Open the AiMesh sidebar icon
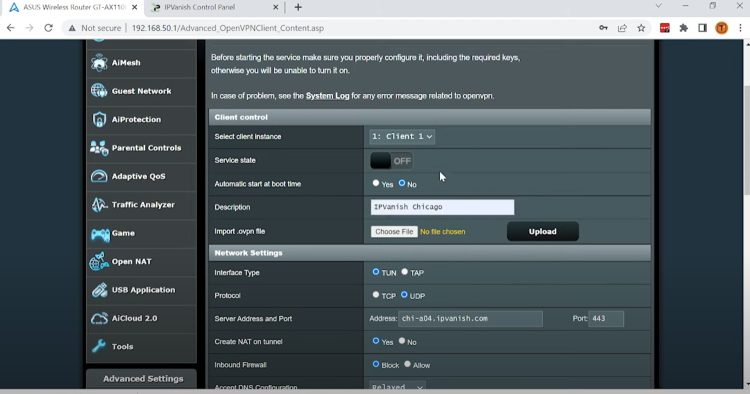Image resolution: width=750 pixels, height=394 pixels. pos(99,63)
